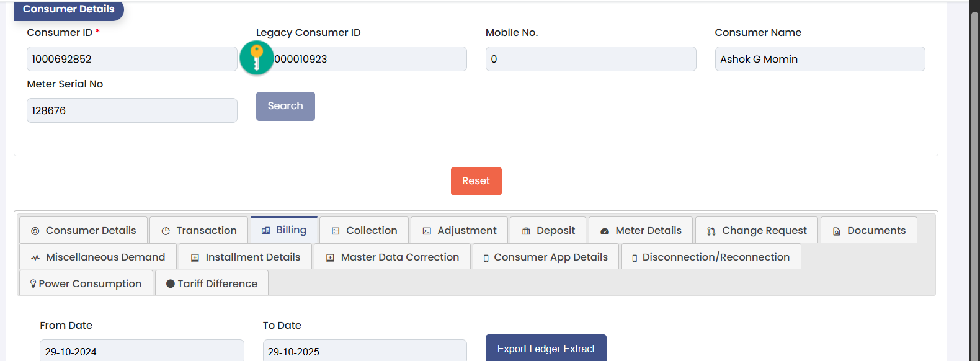Select the Installment Details tab
Screen dimensions: 980x361
click(246, 257)
